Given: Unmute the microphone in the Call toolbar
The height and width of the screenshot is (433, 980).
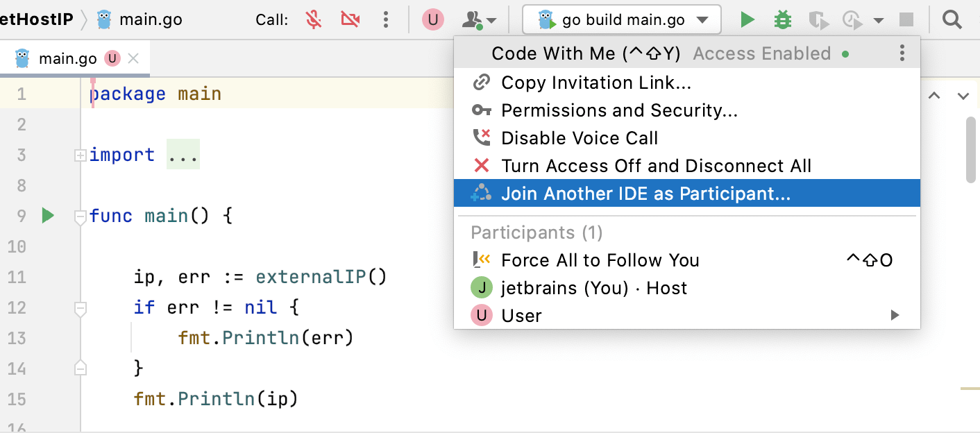Looking at the screenshot, I should coord(313,19).
